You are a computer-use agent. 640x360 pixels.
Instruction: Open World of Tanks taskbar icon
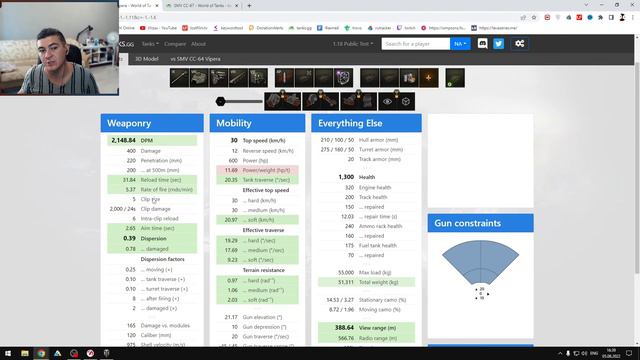pos(107,353)
